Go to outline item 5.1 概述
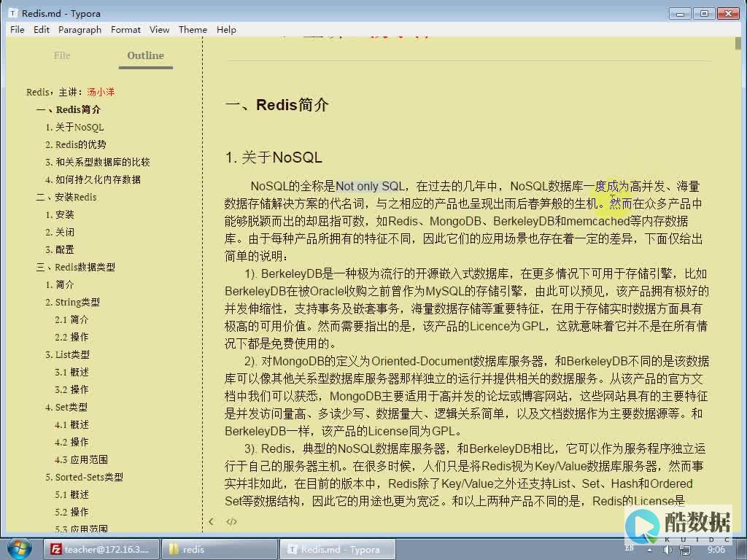The image size is (747, 560). (72, 495)
